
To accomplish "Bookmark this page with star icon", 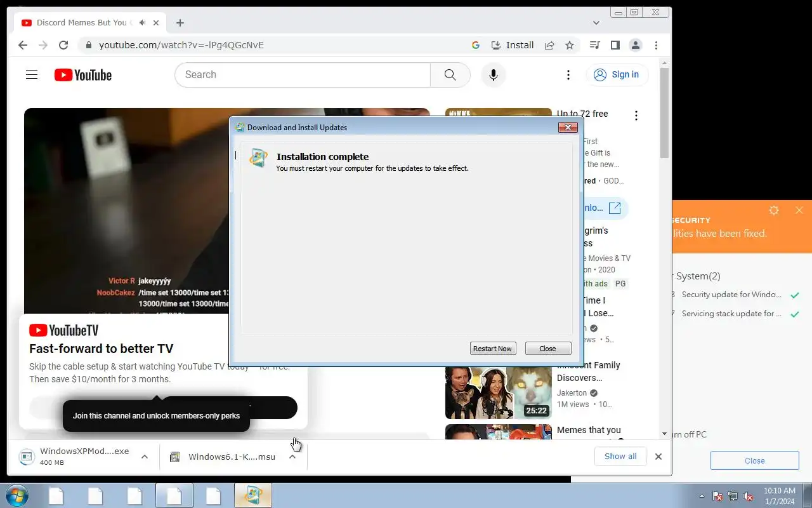I will click(x=570, y=45).
